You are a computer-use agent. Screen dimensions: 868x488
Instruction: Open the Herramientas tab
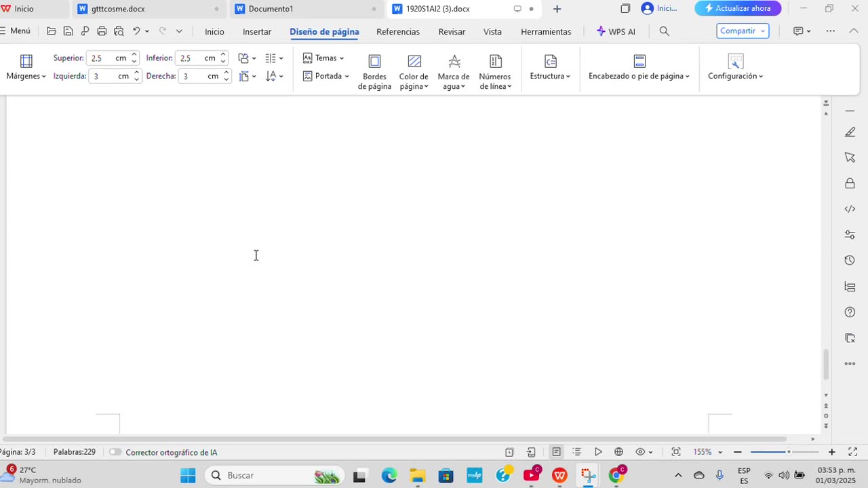tap(546, 32)
